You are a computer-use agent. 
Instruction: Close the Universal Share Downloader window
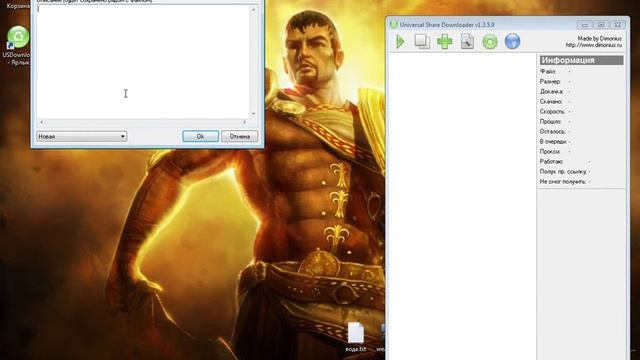[x=618, y=25]
